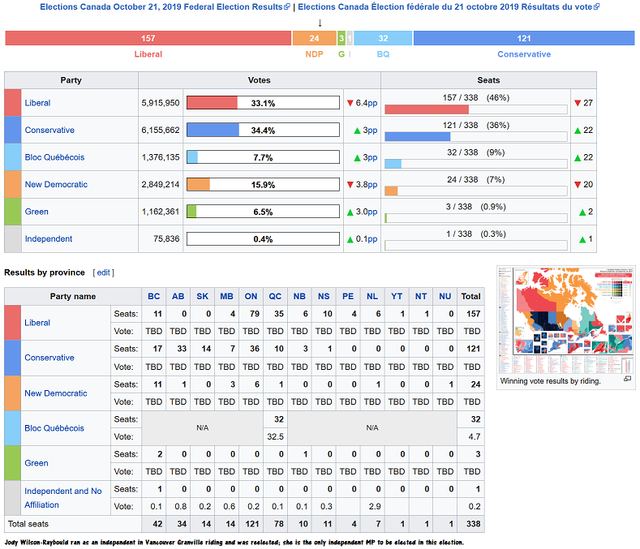Click the orange New Democratic swatch in province table
The height and width of the screenshot is (549, 640).
(x=13, y=393)
